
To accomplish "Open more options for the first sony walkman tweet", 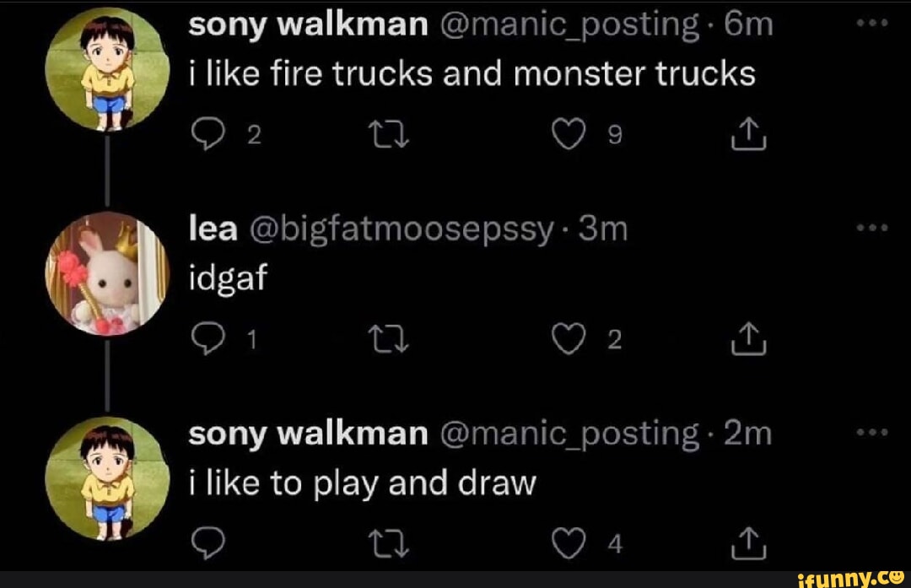I will tap(872, 24).
